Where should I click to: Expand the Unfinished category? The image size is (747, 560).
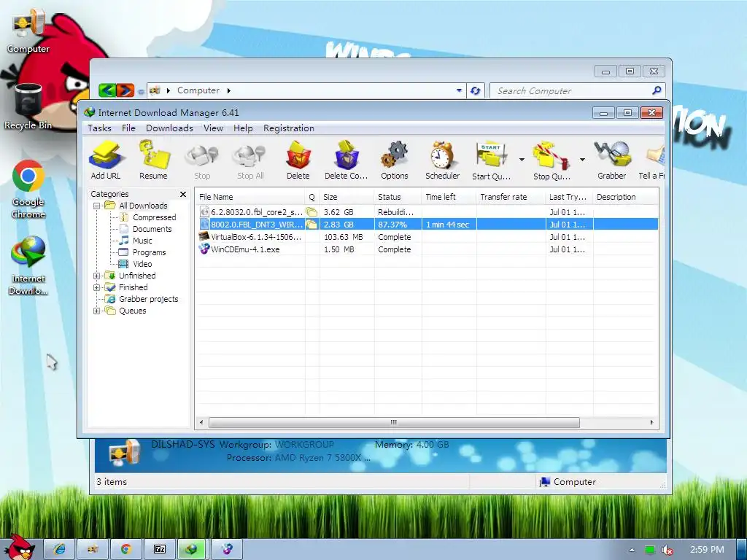(97, 276)
